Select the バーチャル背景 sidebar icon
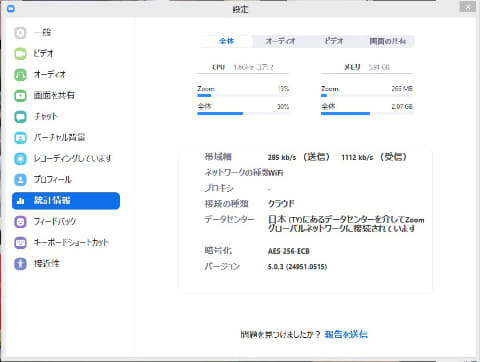Image resolution: width=480 pixels, height=362 pixels. [20, 138]
